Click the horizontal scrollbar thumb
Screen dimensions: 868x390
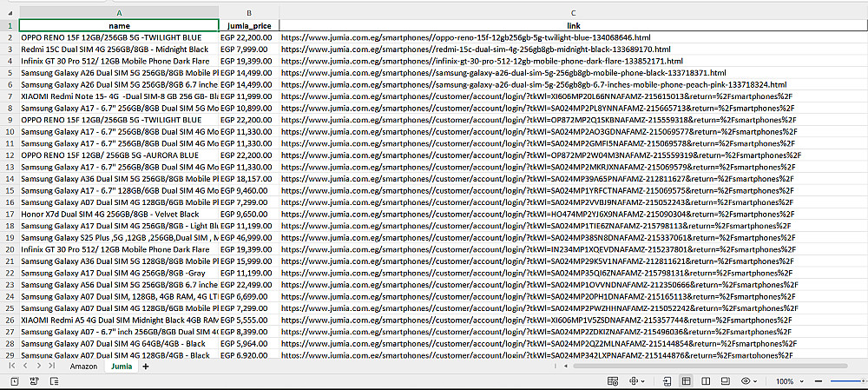click(709, 367)
